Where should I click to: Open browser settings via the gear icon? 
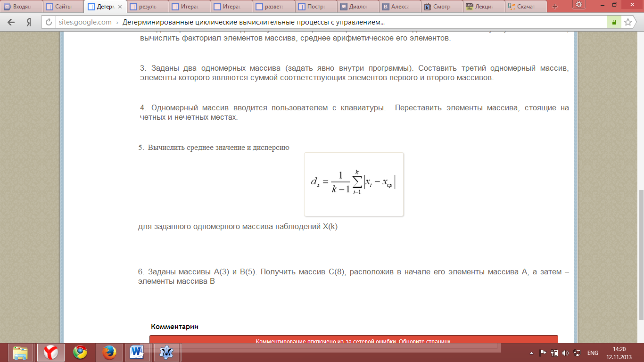578,4
